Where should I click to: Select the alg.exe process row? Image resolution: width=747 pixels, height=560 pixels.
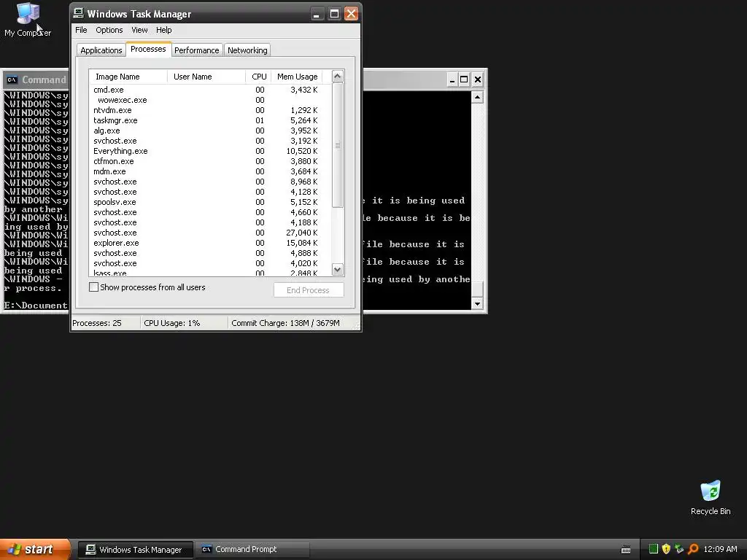(209, 131)
